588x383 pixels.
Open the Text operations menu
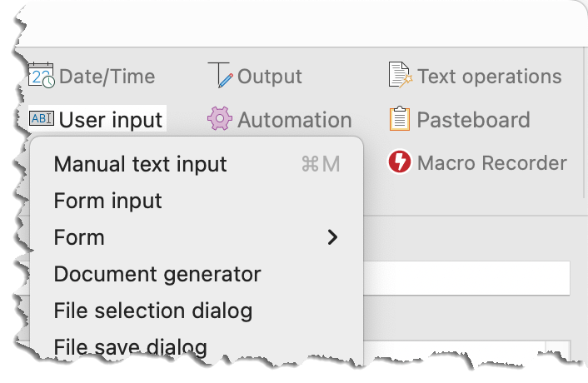pos(490,77)
